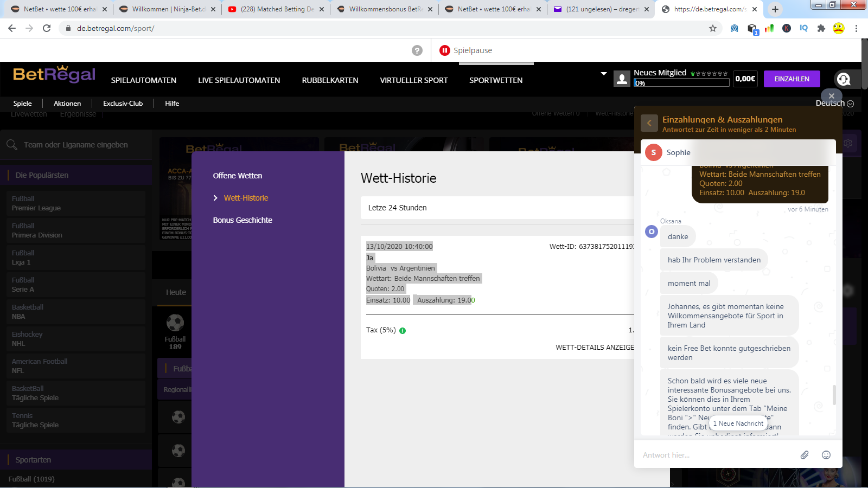
Task: Open a new browser tab
Action: pyautogui.click(x=775, y=9)
